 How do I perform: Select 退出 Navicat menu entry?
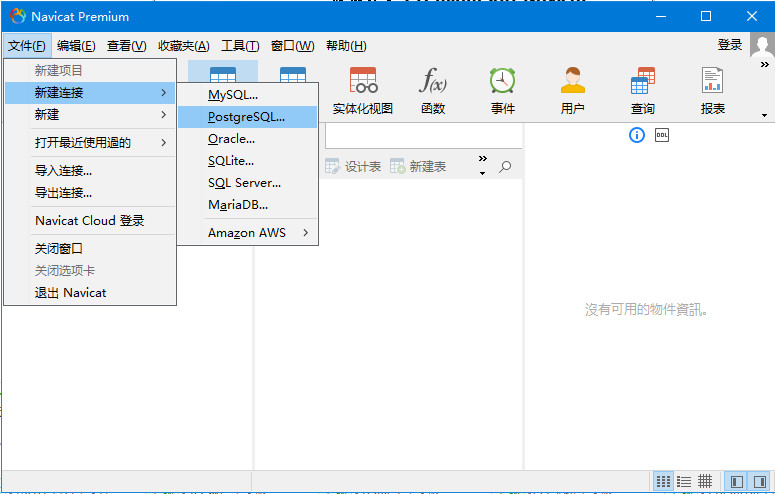point(90,293)
